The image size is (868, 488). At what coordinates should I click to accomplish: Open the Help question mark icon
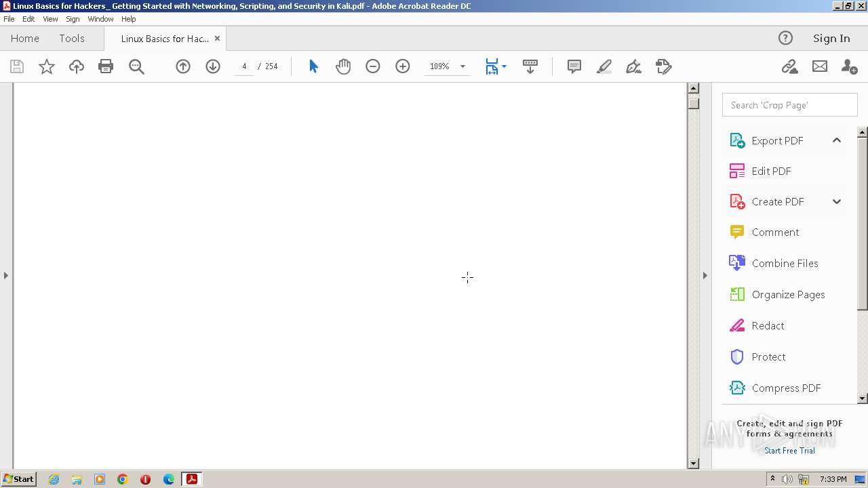coord(785,38)
